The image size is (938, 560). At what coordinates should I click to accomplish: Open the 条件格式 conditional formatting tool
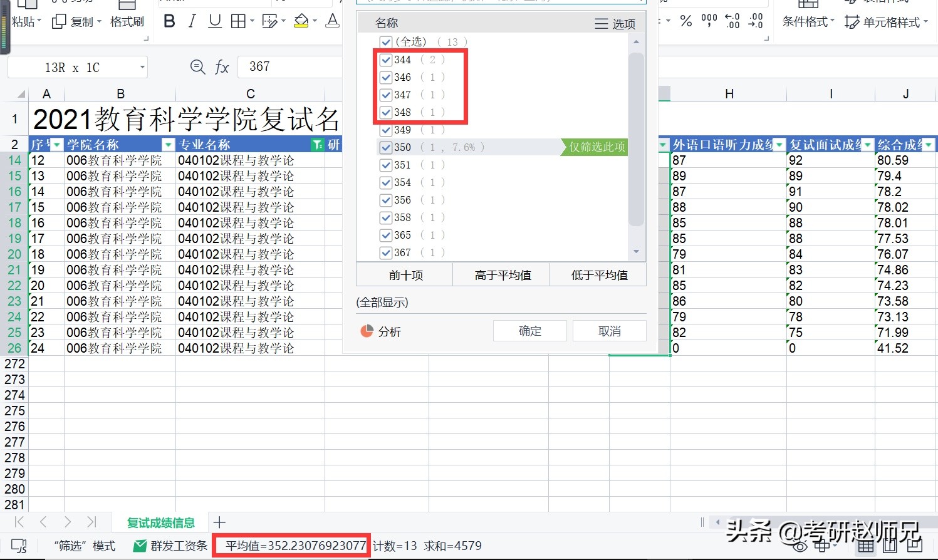click(x=805, y=21)
